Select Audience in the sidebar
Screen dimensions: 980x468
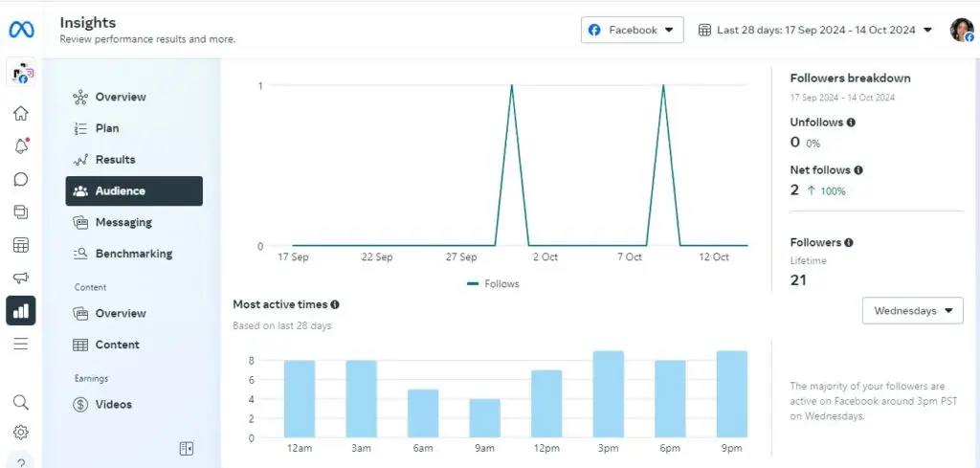134,191
